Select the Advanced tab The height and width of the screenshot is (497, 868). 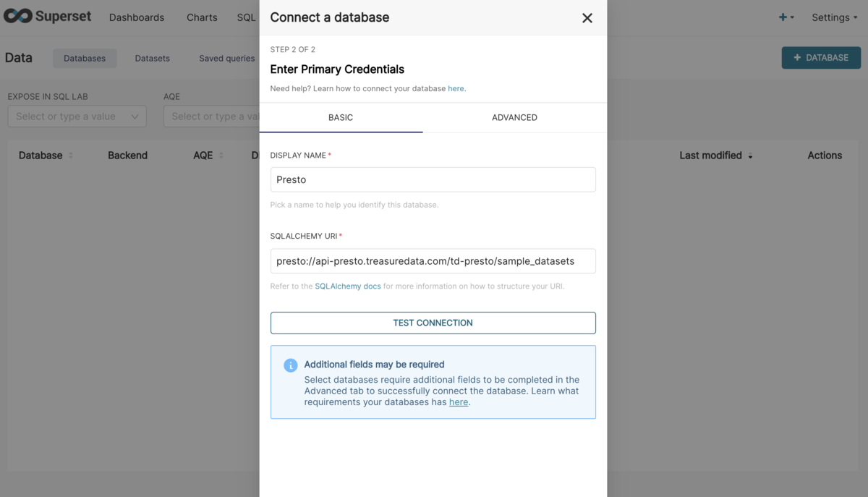coord(514,117)
